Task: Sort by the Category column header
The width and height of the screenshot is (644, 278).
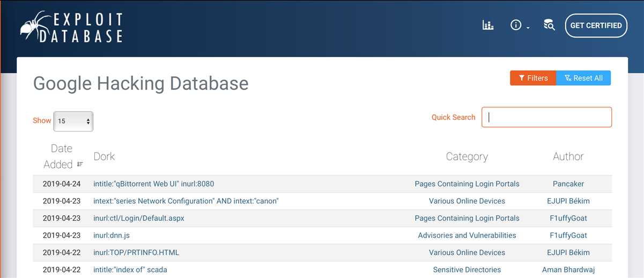Action: click(467, 156)
